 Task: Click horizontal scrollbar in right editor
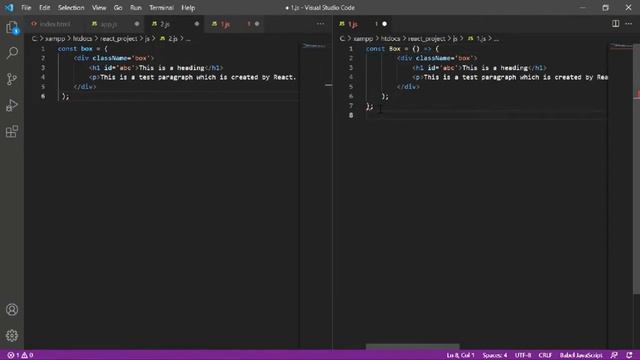tap(412, 347)
